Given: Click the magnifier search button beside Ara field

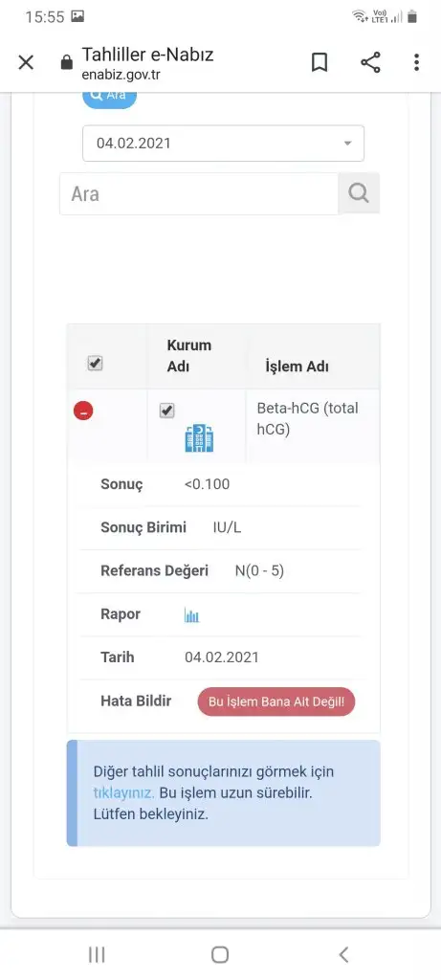Looking at the screenshot, I should coord(359,193).
